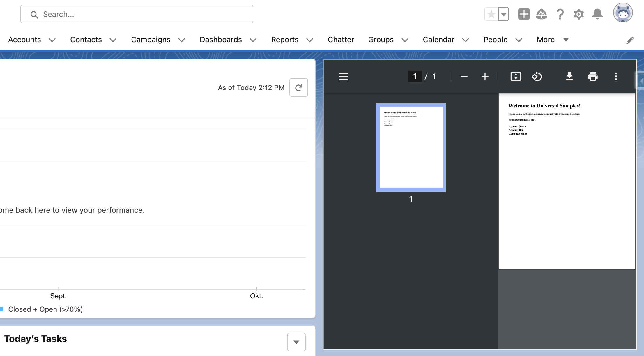Download the PDF document
644x356 pixels.
(569, 76)
